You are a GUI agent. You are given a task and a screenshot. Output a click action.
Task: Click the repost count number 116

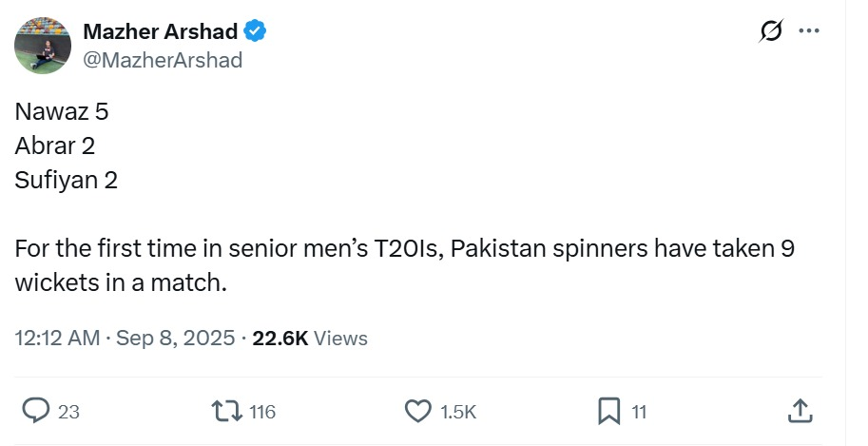pos(261,412)
